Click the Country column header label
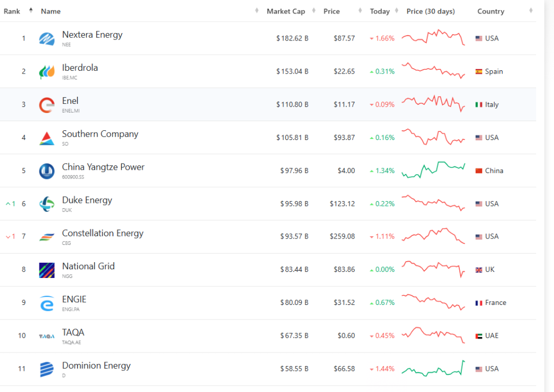This screenshot has width=554, height=392. coord(491,11)
